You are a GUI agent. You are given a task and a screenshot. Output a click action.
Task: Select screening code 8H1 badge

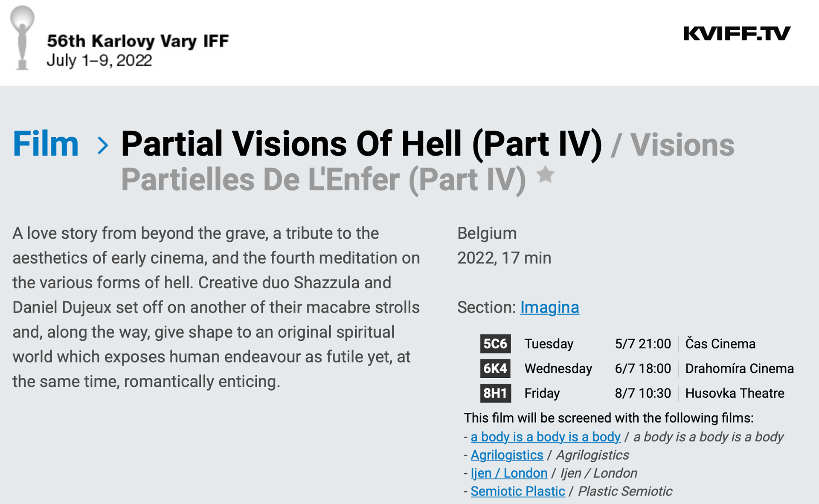[495, 393]
